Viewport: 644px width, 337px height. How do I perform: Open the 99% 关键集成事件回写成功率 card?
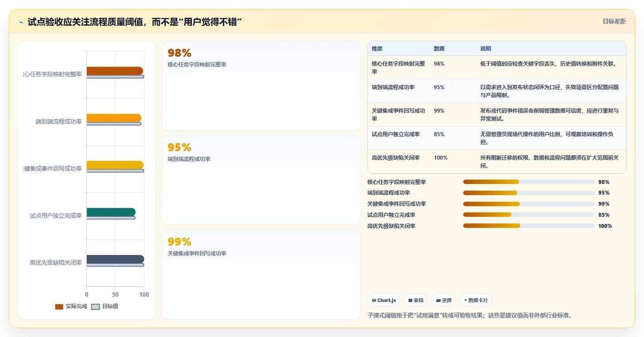point(261,274)
